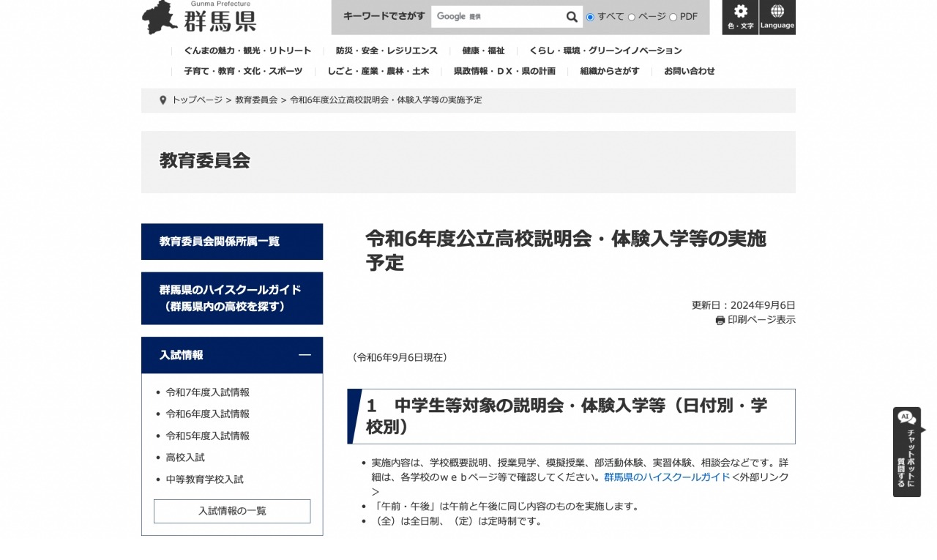937x560 pixels.
Task: Collapse the 入試情報 sidebar section
Action: (x=305, y=355)
